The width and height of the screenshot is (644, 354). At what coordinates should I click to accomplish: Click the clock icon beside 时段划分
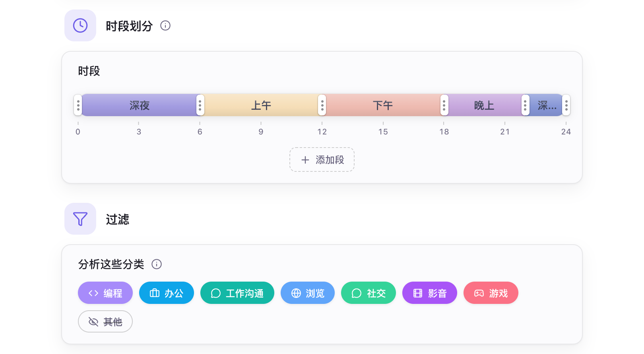point(80,25)
